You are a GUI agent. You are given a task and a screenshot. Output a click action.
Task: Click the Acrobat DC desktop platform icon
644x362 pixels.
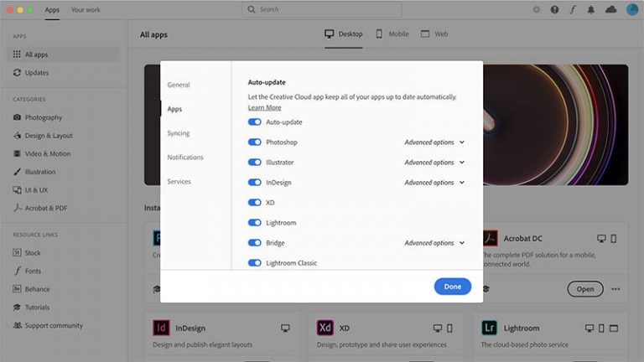point(601,239)
